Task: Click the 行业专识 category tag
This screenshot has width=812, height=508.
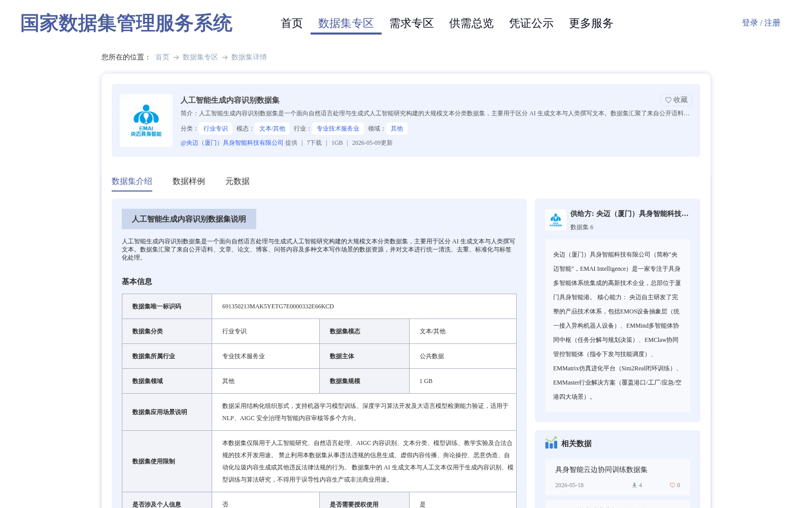Action: [x=216, y=129]
